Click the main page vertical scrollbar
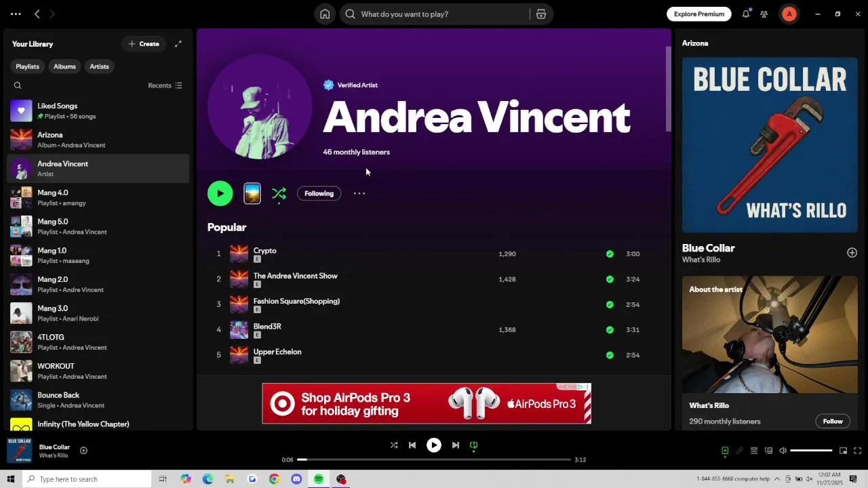 point(668,89)
